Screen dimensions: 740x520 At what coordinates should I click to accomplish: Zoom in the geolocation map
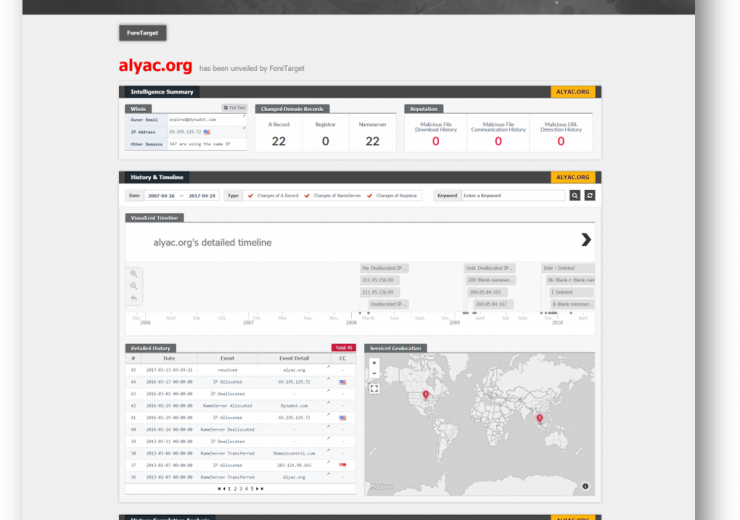coord(374,363)
